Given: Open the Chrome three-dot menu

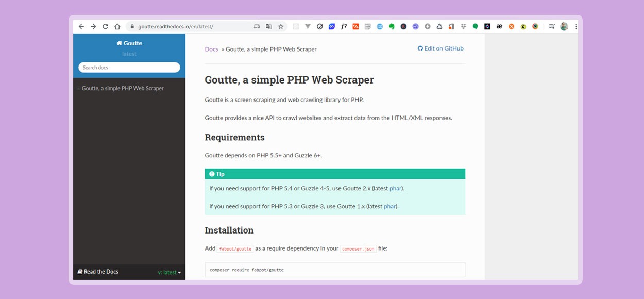Looking at the screenshot, I should coord(575,26).
